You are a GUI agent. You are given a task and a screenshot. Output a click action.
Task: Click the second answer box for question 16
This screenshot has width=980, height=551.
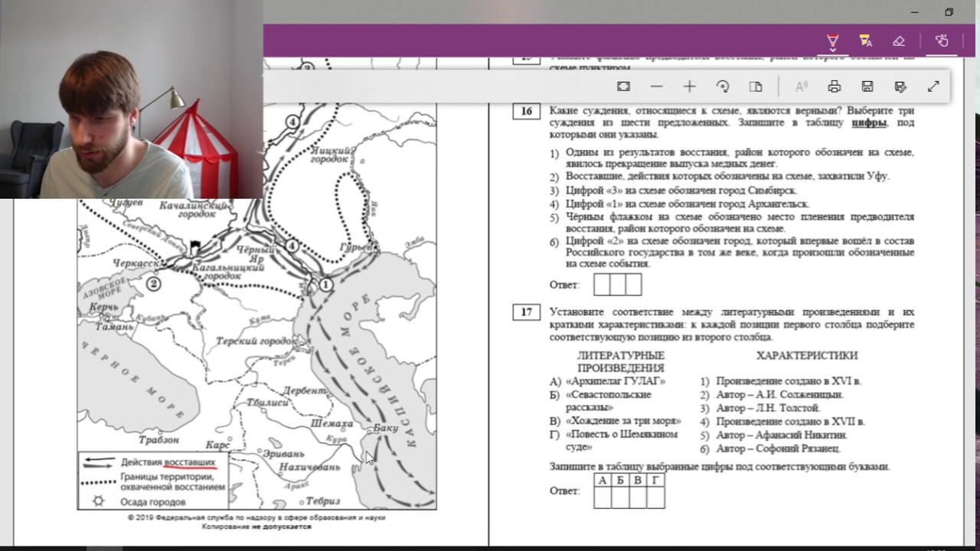(617, 285)
